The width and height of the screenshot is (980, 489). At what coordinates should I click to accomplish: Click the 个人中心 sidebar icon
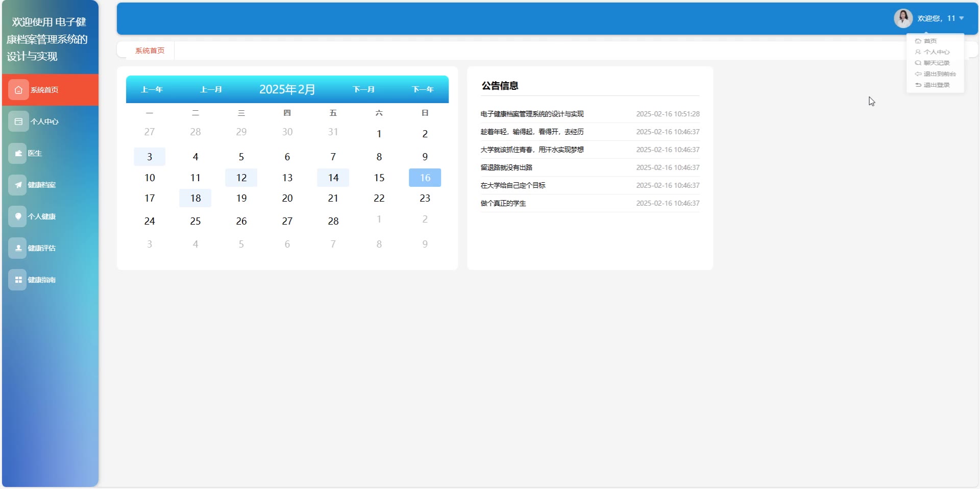(x=18, y=121)
